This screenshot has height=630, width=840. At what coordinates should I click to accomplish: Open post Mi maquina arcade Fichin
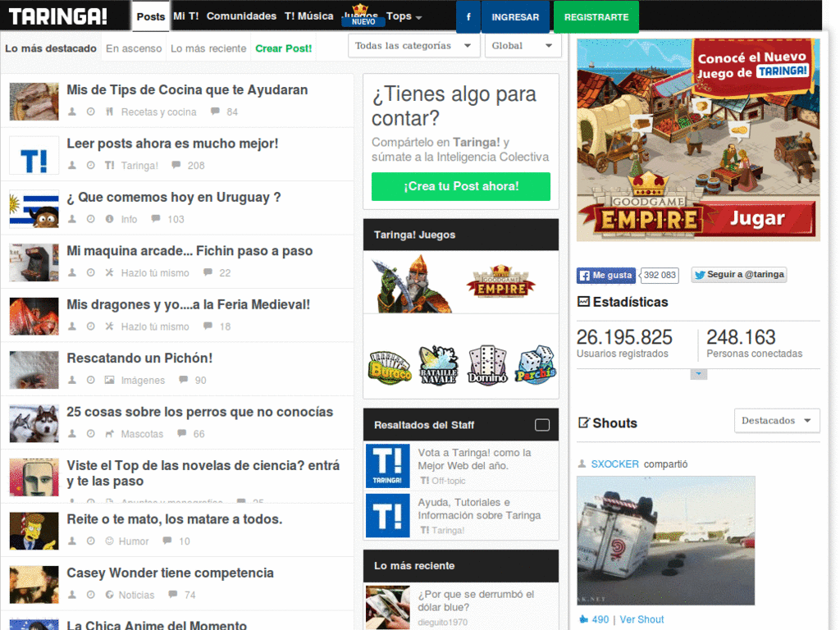tap(189, 250)
